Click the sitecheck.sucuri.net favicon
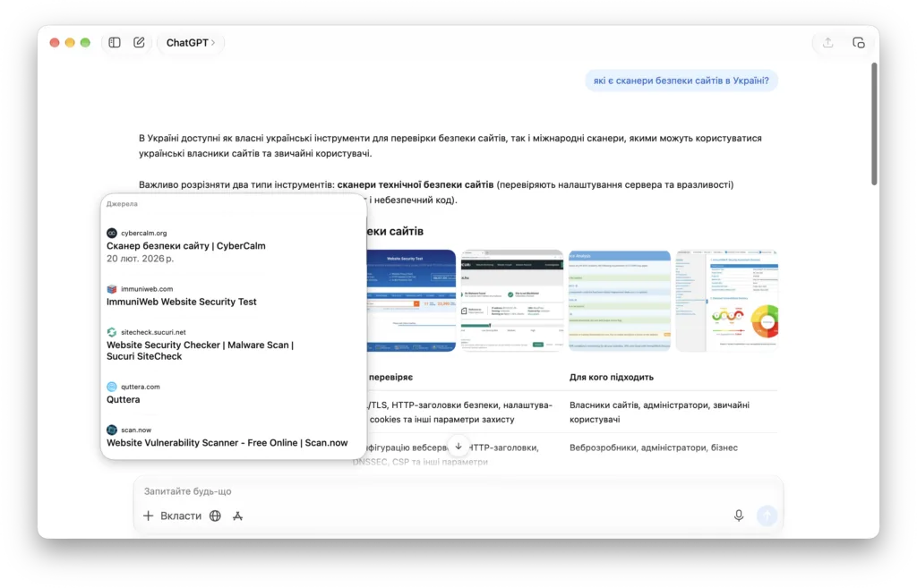 (x=112, y=333)
